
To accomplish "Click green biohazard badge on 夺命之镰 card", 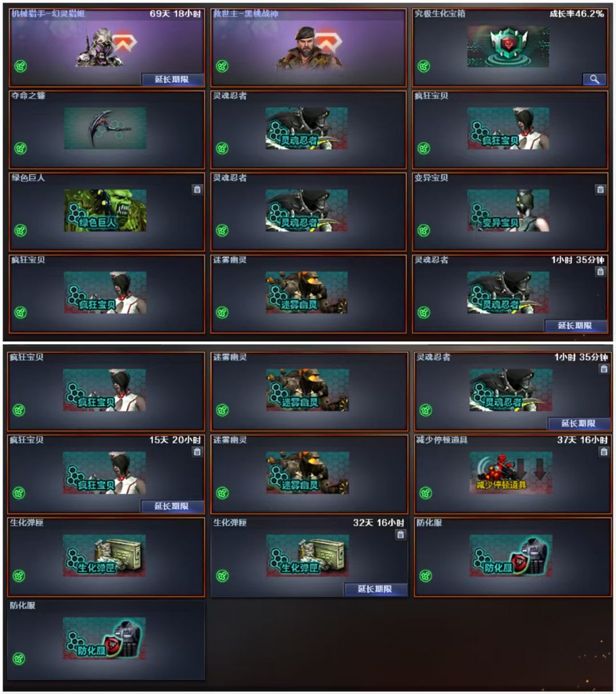I will point(21,148).
